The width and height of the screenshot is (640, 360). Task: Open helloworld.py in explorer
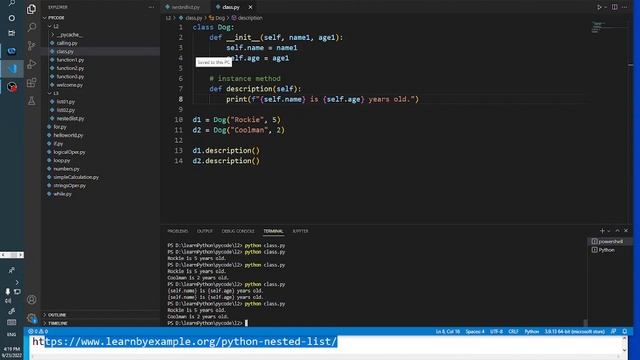[x=68, y=135]
